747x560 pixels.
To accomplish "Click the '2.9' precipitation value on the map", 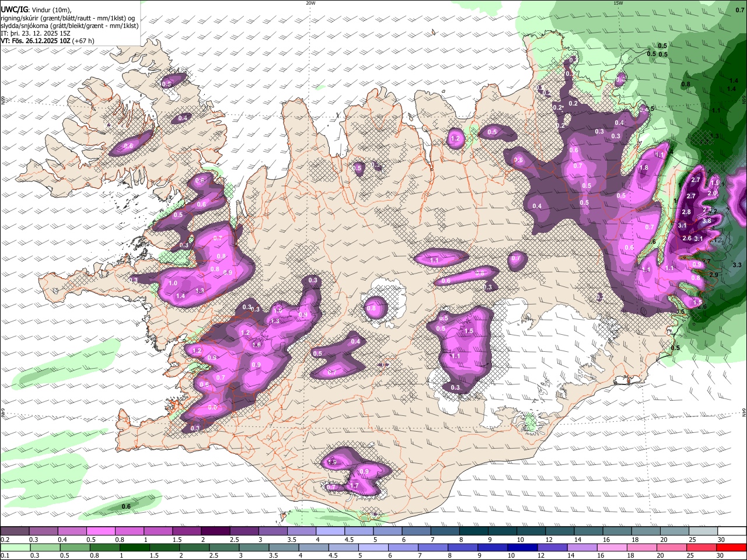I will 713,275.
